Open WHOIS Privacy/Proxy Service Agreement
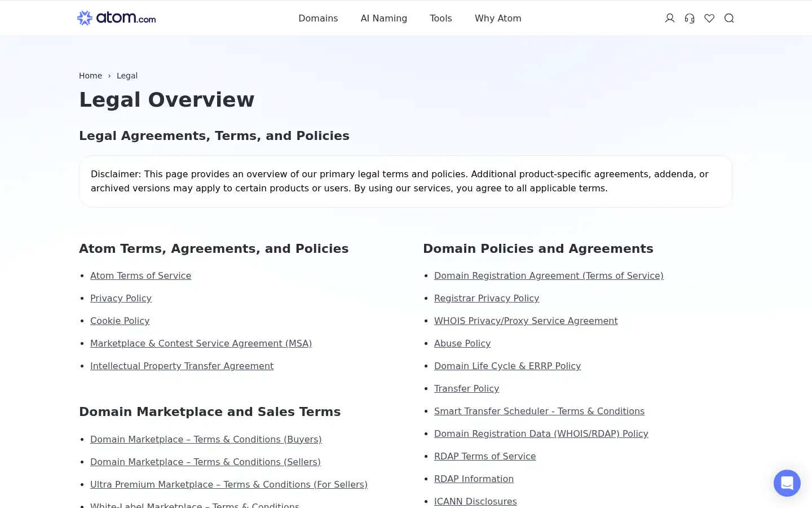 pyautogui.click(x=526, y=321)
